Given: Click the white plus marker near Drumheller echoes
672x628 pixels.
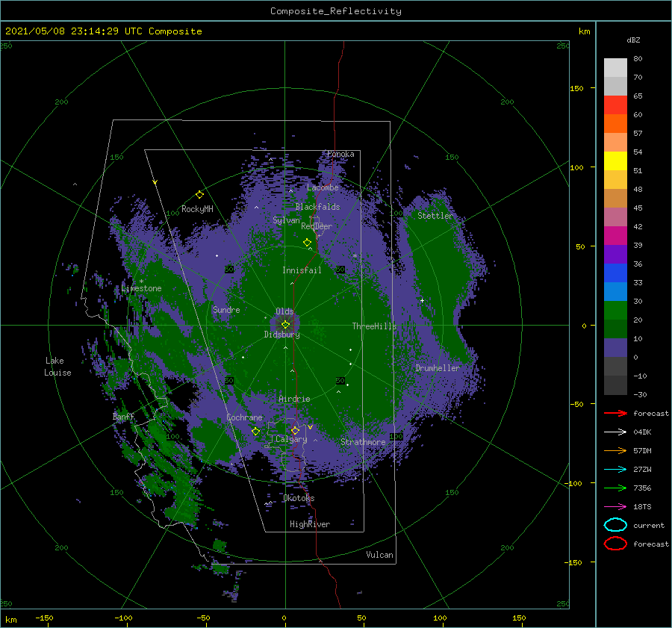Looking at the screenshot, I should pos(422,300).
